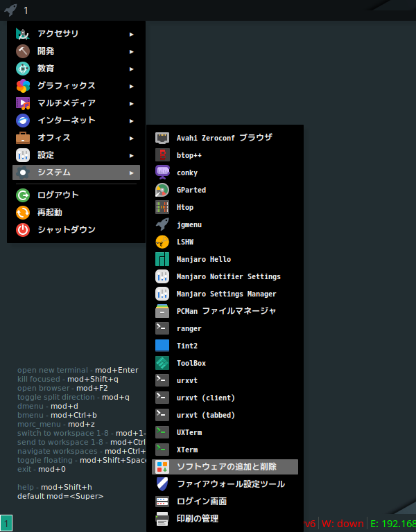Click the green Logout (ログアウト) icon
Screen dimensions: 416x532
tap(23, 195)
